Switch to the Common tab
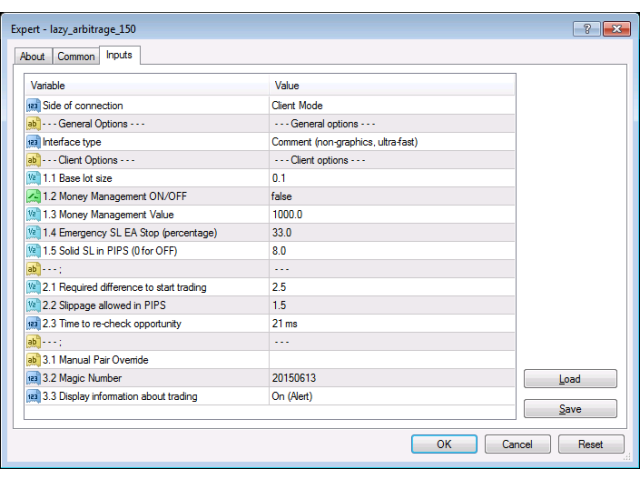Image resolution: width=640 pixels, height=480 pixels. click(x=76, y=57)
